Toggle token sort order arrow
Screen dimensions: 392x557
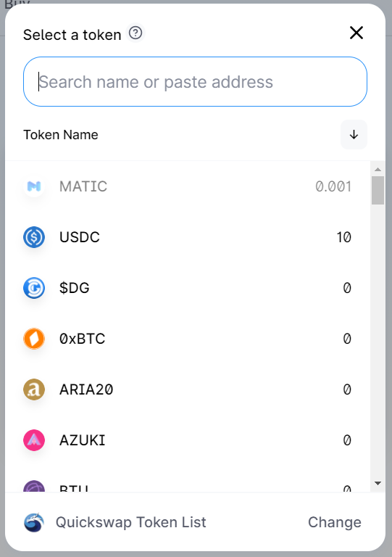[354, 135]
